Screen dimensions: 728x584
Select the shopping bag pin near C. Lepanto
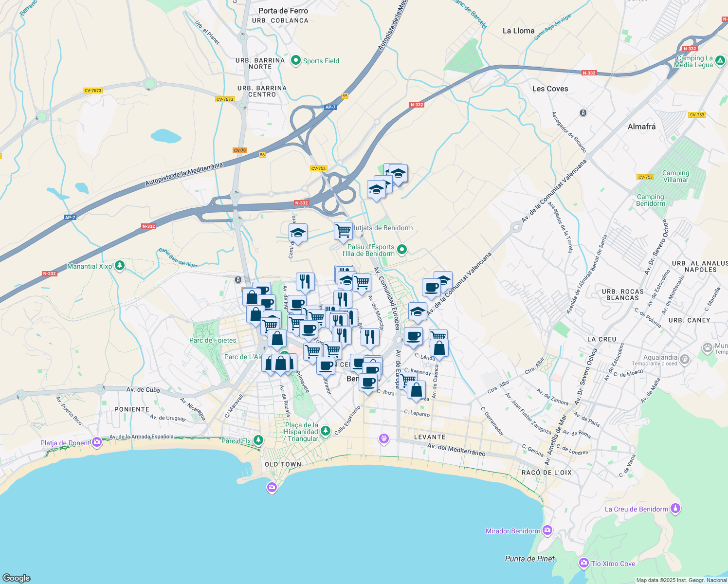[x=416, y=389]
